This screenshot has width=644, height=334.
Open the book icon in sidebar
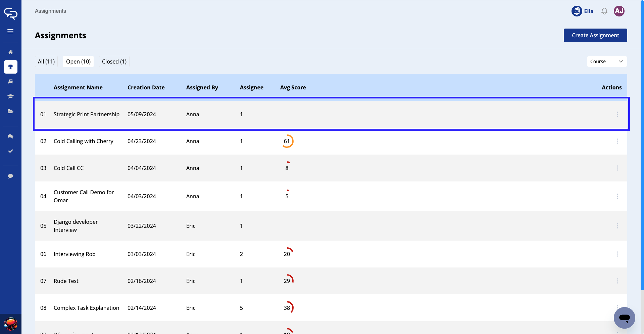click(x=10, y=82)
